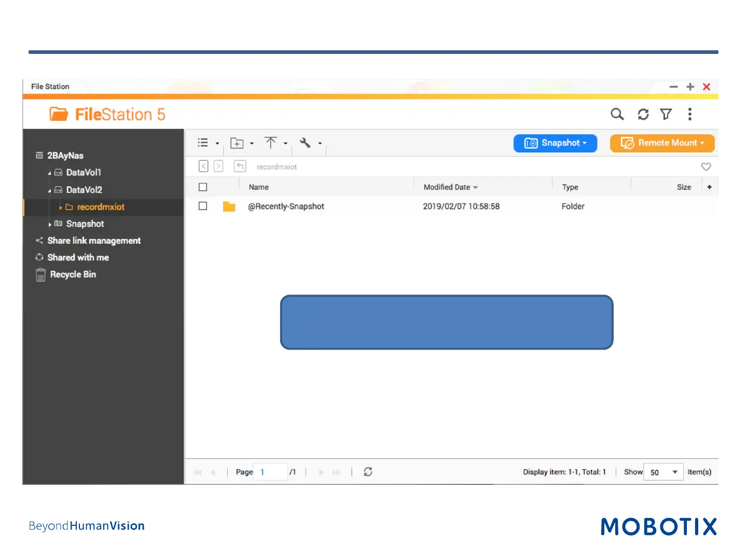
Task: Open the wrench tools icon
Action: [x=305, y=143]
